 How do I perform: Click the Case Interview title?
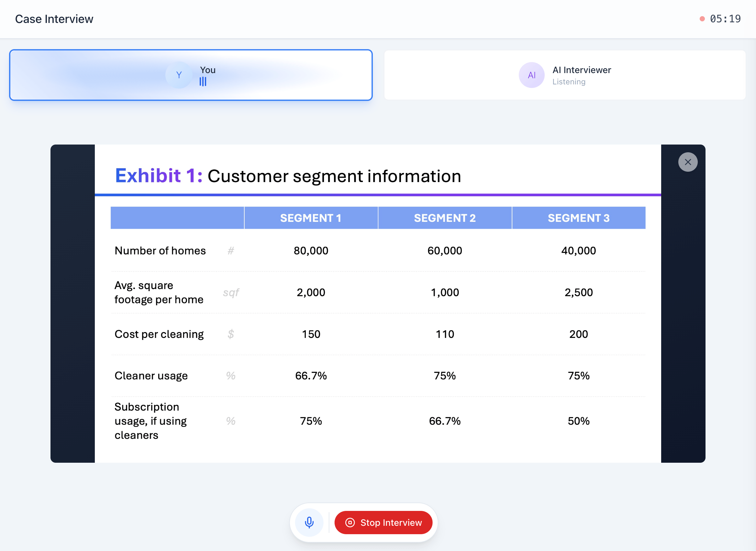coord(54,19)
